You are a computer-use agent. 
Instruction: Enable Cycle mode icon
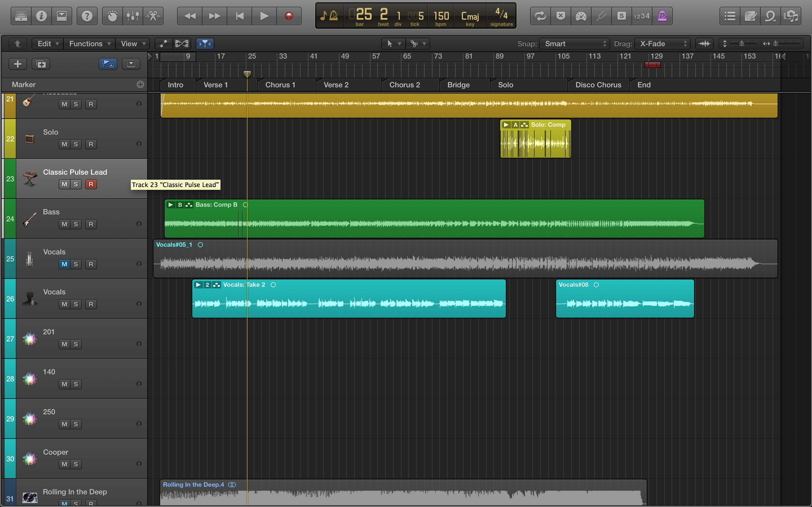pos(540,16)
